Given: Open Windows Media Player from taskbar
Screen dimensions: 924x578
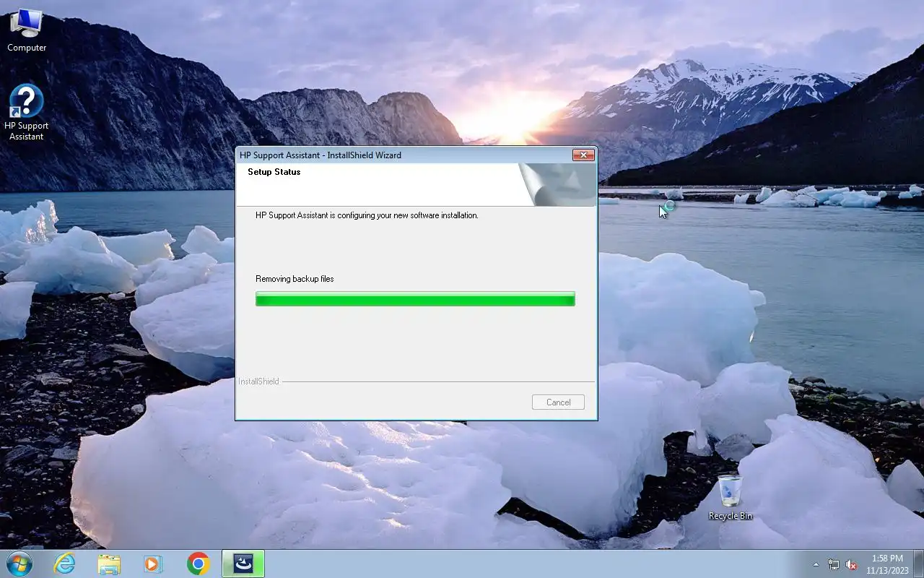Looking at the screenshot, I should pyautogui.click(x=153, y=564).
